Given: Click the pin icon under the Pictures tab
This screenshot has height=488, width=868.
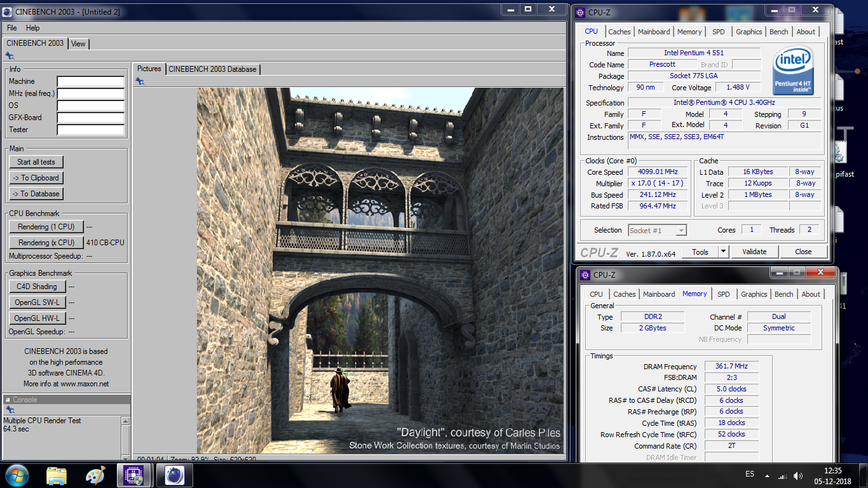Looking at the screenshot, I should pos(140,81).
